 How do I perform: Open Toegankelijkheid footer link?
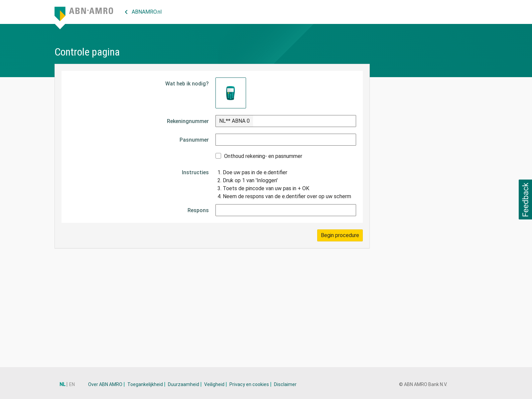click(x=145, y=384)
